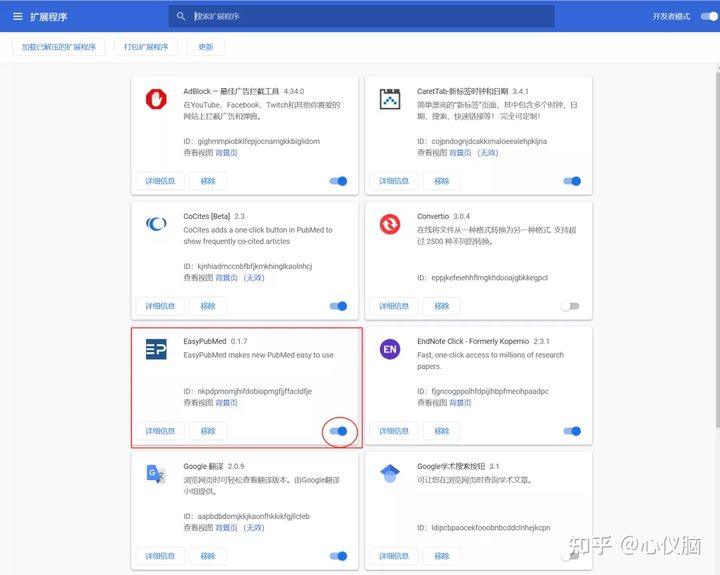Remove the Convertio extension
The width and height of the screenshot is (720, 575).
[x=442, y=306]
